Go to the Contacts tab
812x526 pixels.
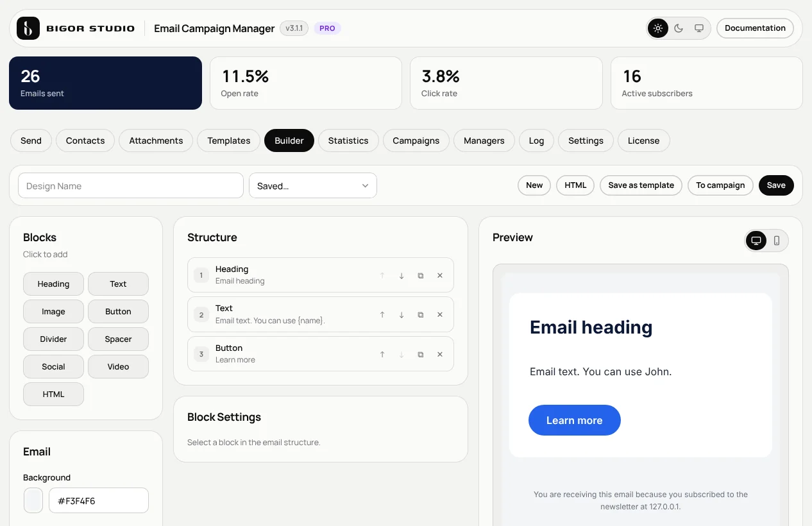(85, 140)
